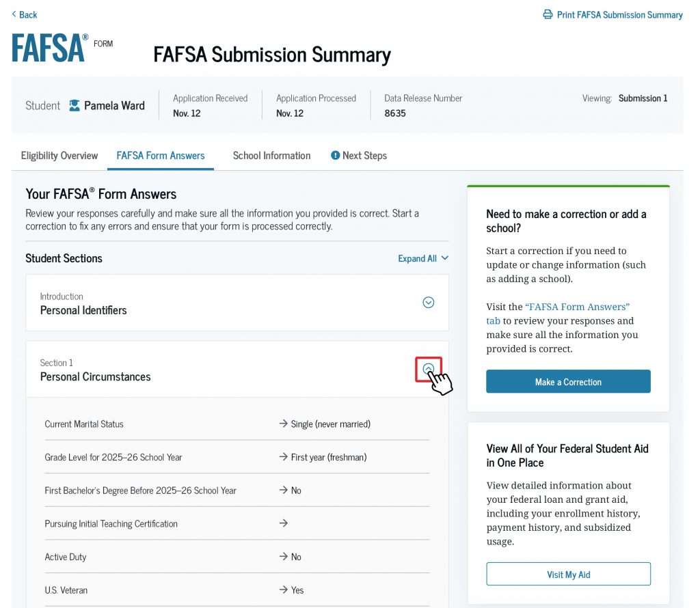Click the arrow icon in Pursuing Initial Teaching Certification row
The image size is (700, 608).
(x=283, y=524)
